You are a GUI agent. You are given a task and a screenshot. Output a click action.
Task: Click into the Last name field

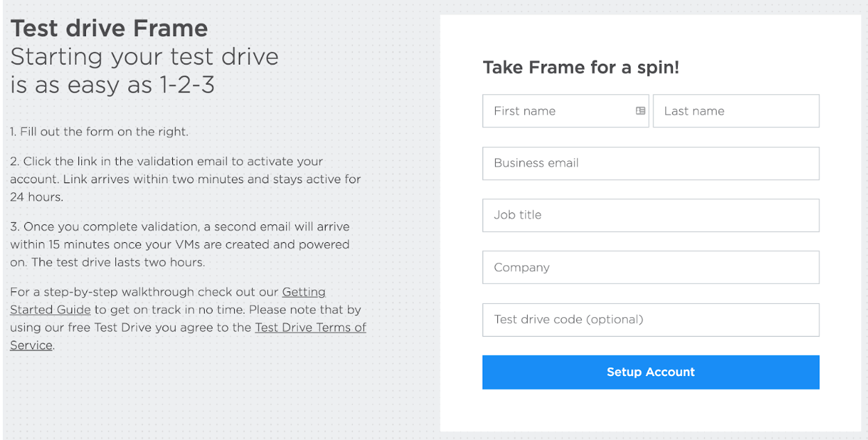point(736,111)
